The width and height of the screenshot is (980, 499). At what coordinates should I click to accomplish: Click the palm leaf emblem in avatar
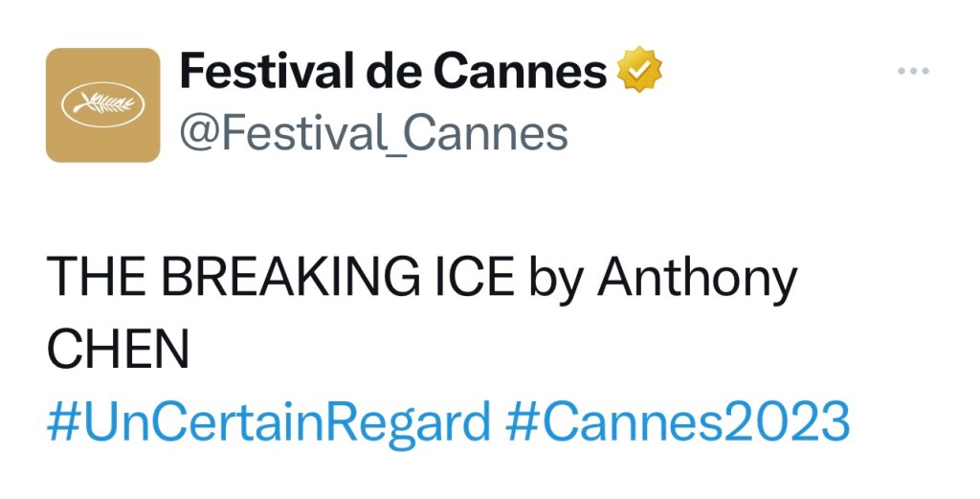102,103
